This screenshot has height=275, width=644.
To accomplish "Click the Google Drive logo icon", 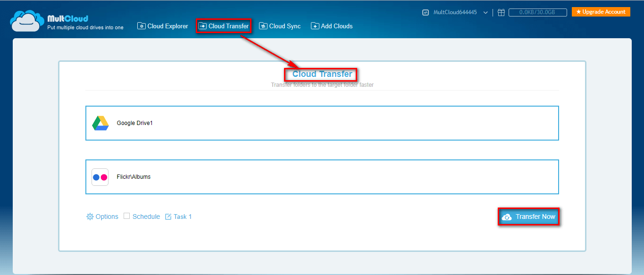I will 100,123.
